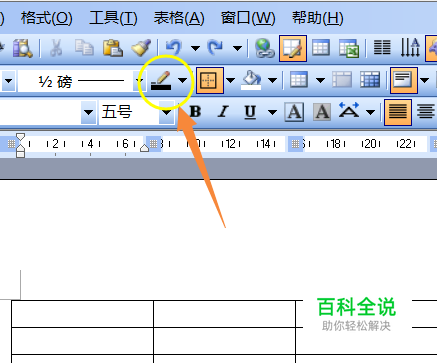Toggle Italic formatting

click(x=223, y=112)
